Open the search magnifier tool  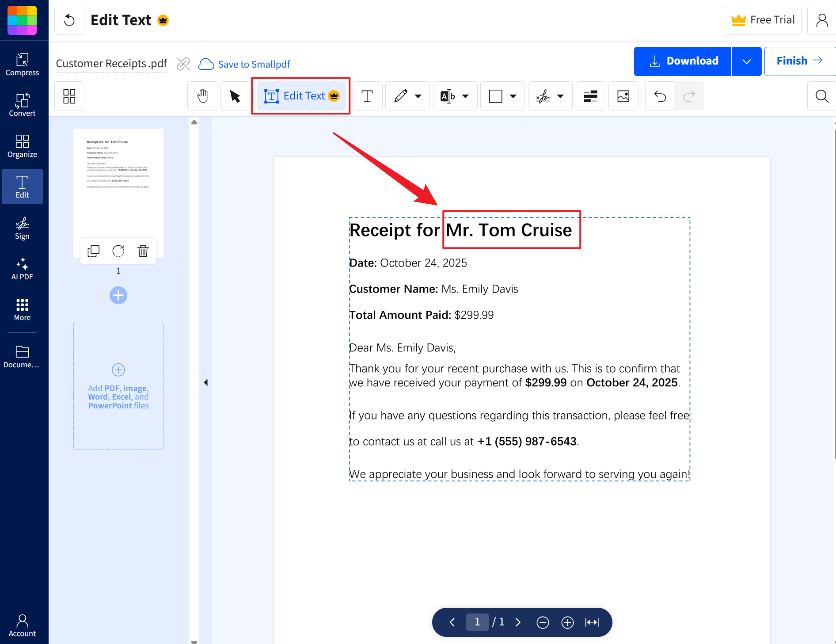[x=821, y=96]
